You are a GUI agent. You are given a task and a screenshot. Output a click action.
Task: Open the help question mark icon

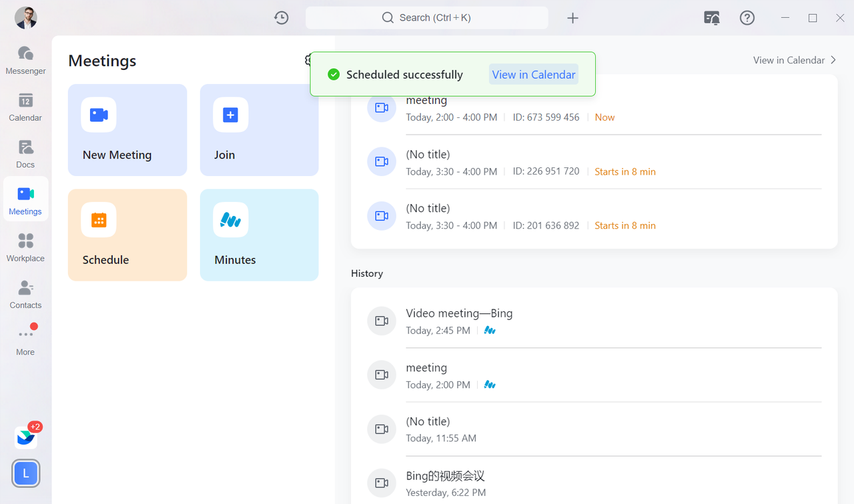tap(747, 18)
